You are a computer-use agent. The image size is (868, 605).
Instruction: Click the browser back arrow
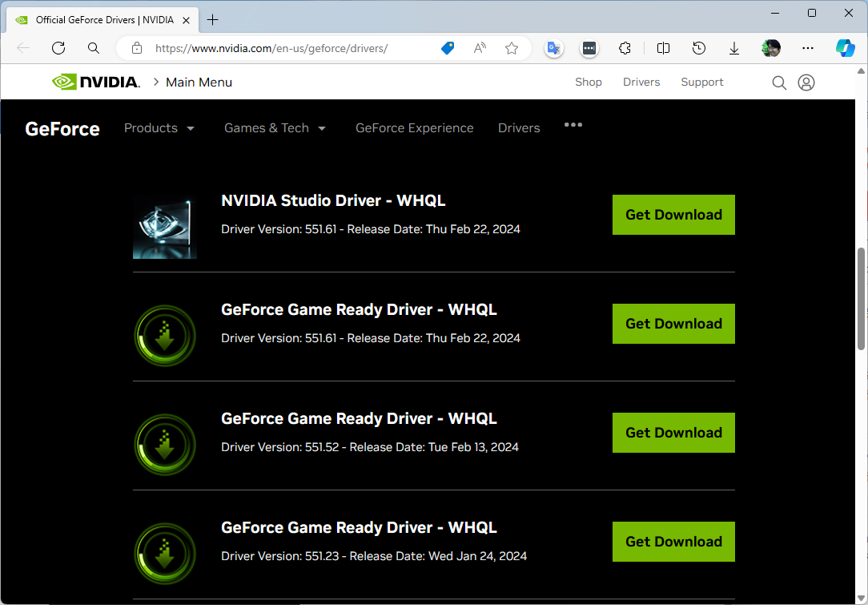click(x=23, y=48)
